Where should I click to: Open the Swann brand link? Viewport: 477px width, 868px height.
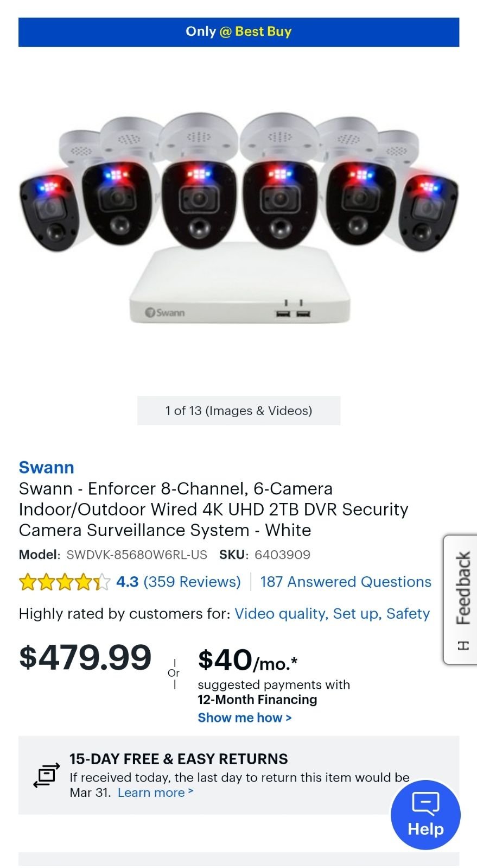(47, 467)
